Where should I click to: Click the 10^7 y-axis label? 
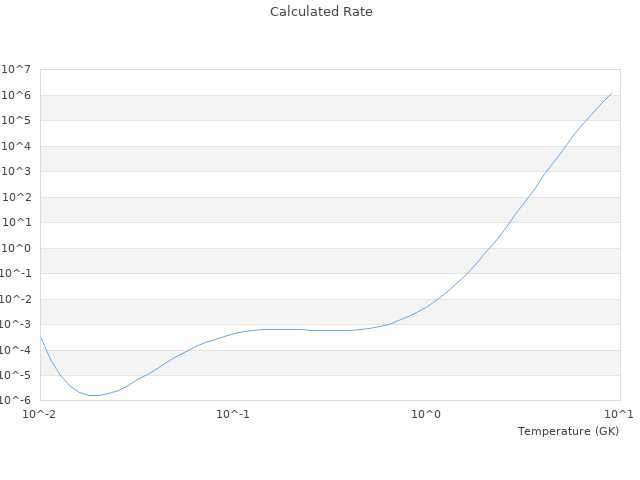16,69
